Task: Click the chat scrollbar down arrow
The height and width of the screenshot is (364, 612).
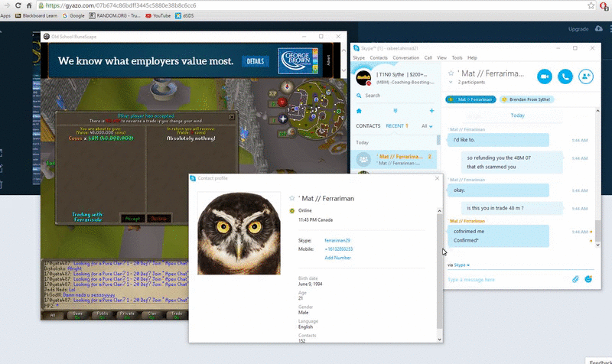Action: 597,245
